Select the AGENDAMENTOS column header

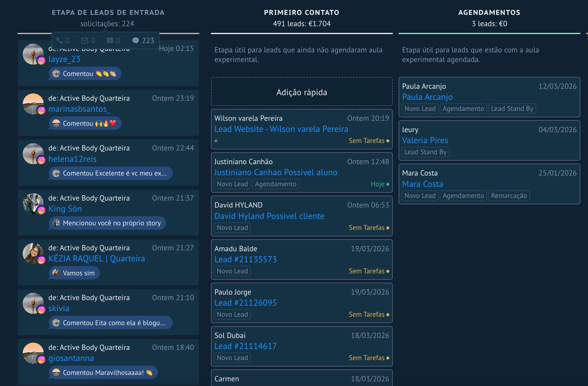point(489,12)
